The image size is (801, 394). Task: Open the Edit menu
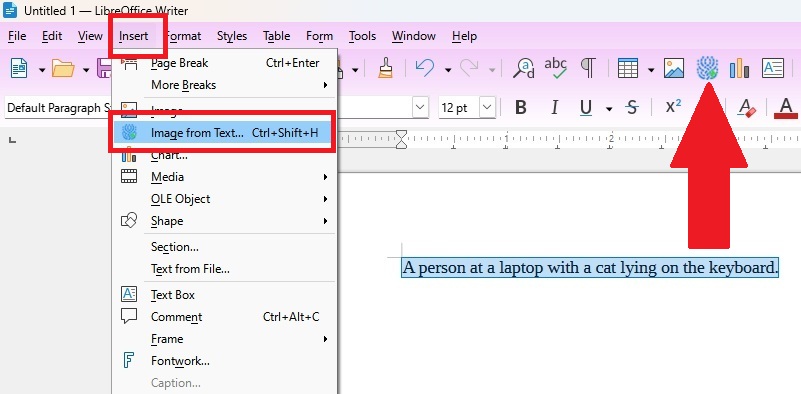point(52,36)
